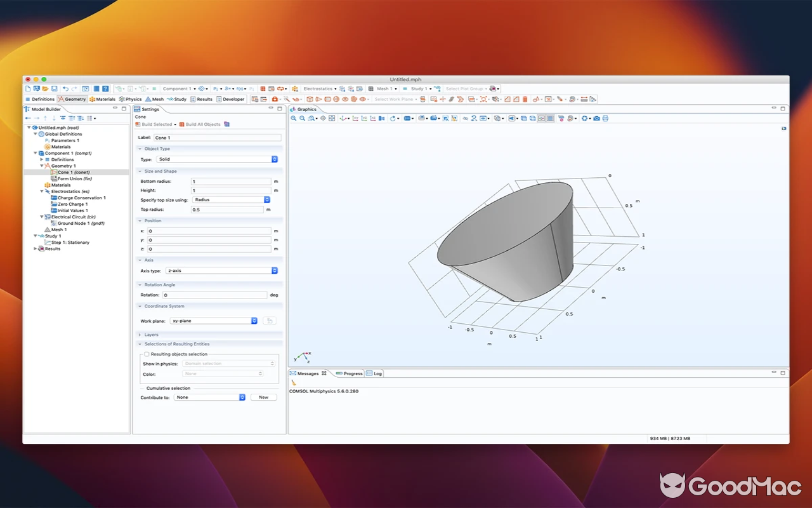Take a snapshot with the camera icon
This screenshot has width=812, height=508.
coord(596,119)
